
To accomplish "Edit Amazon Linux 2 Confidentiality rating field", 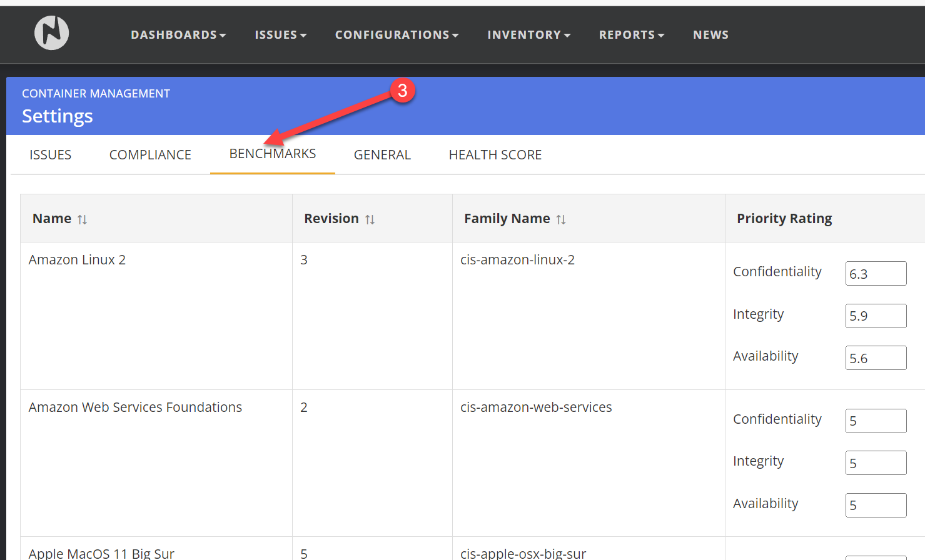I will click(x=876, y=274).
